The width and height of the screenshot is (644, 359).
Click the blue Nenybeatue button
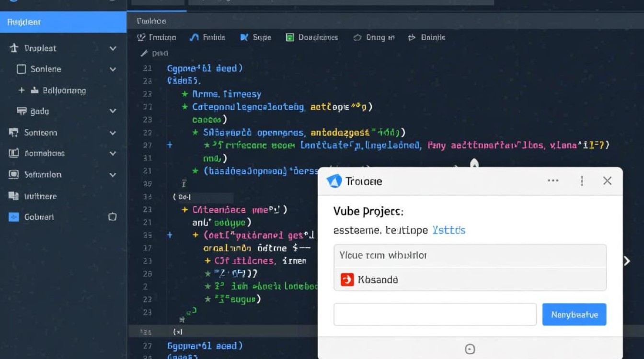[x=574, y=314]
